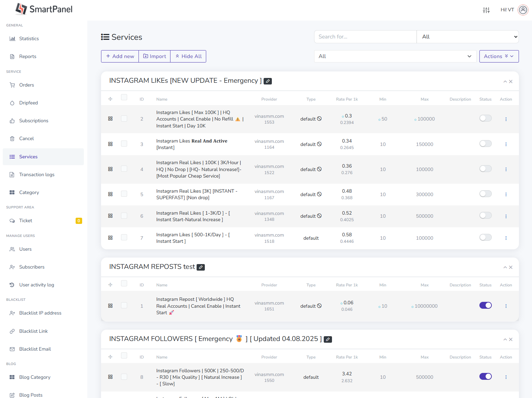Close the INSTAGRAM REPOSTS test panel
Image resolution: width=532 pixels, height=398 pixels.
[511, 268]
